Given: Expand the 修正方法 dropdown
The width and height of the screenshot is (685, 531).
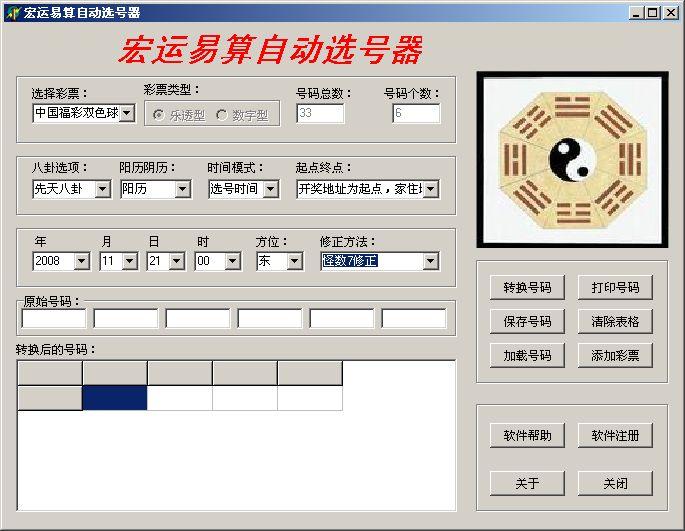Looking at the screenshot, I should point(431,261).
